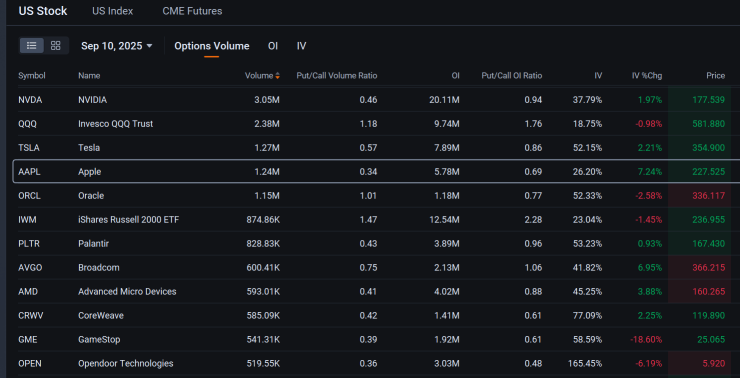The image size is (740, 378).
Task: Click the Advanced Micro Devices name
Action: (127, 292)
